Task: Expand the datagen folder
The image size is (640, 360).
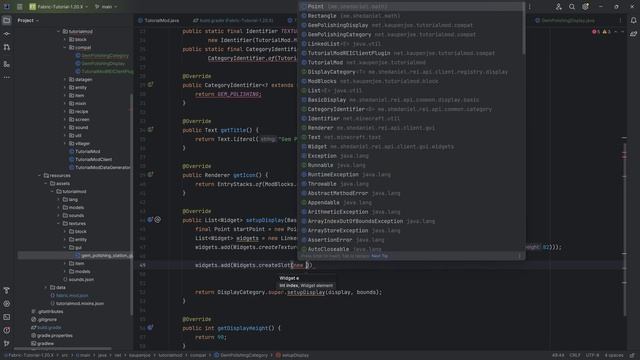Action: (x=64, y=80)
